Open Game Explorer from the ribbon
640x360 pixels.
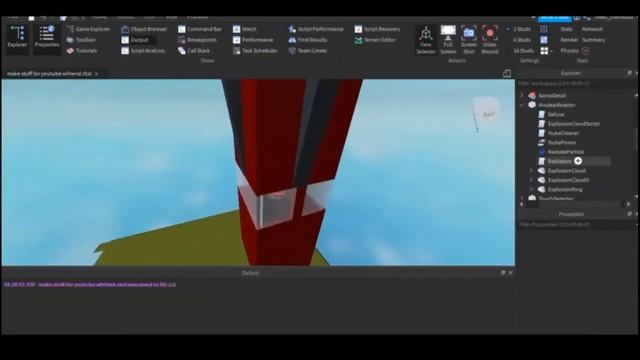pyautogui.click(x=89, y=29)
